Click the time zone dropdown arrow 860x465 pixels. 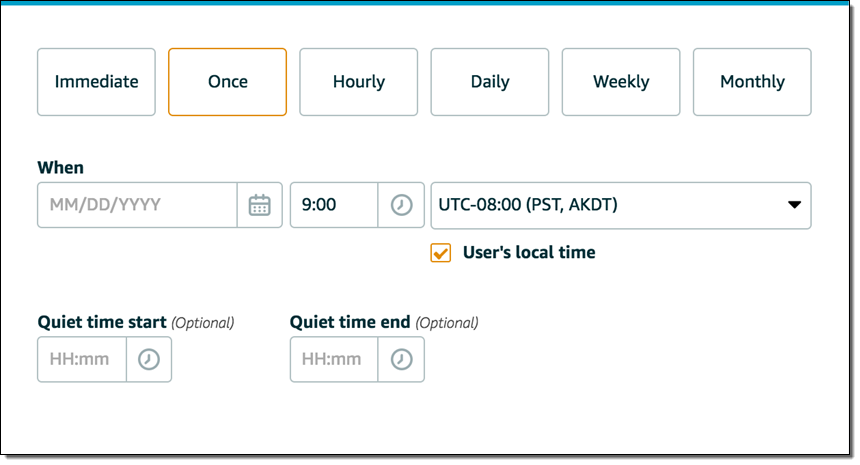(794, 205)
